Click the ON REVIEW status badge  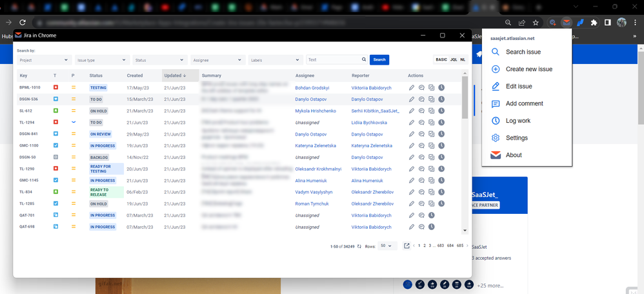pyautogui.click(x=101, y=134)
